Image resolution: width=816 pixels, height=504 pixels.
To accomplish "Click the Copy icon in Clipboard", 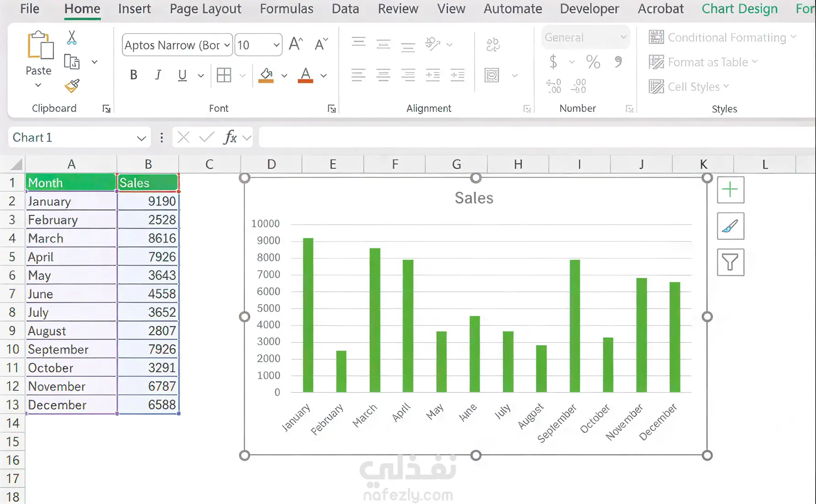I will [x=72, y=62].
